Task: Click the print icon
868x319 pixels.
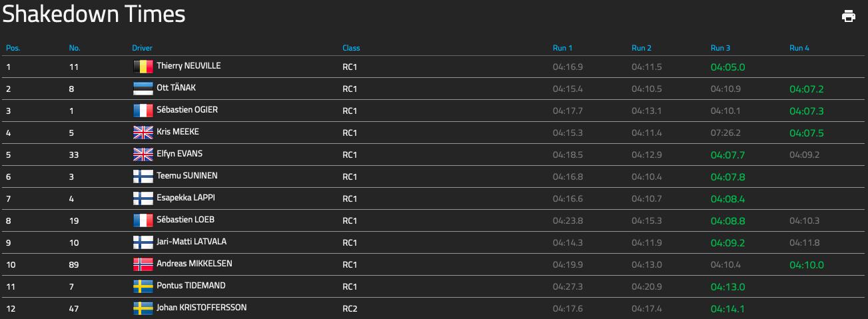Action: click(848, 16)
